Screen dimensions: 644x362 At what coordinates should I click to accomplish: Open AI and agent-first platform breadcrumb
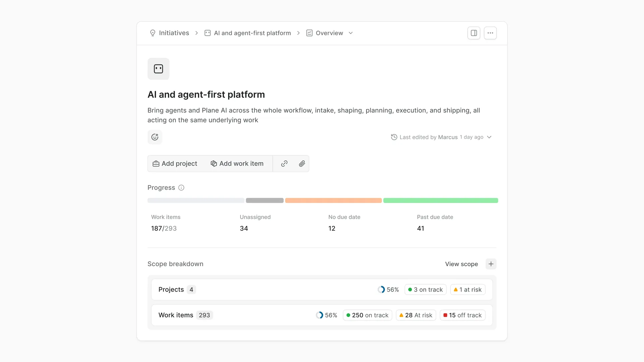pyautogui.click(x=252, y=33)
